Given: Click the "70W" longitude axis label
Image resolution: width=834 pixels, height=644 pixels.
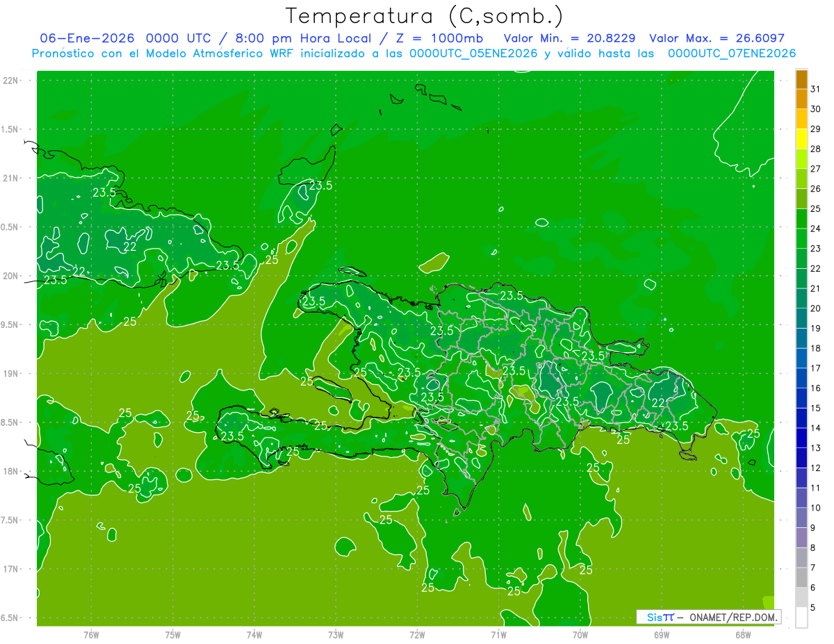Looking at the screenshot, I should 580,635.
